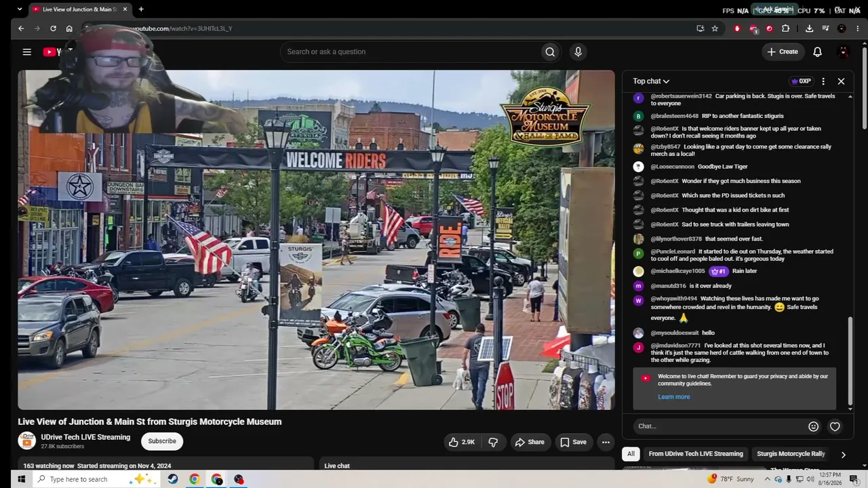Open the browser home page icon

click(x=69, y=28)
